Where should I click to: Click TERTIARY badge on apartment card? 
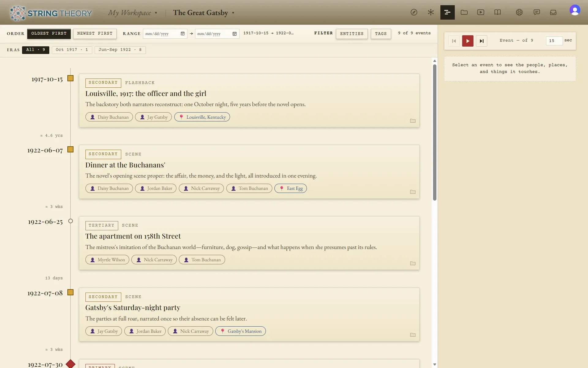point(102,226)
